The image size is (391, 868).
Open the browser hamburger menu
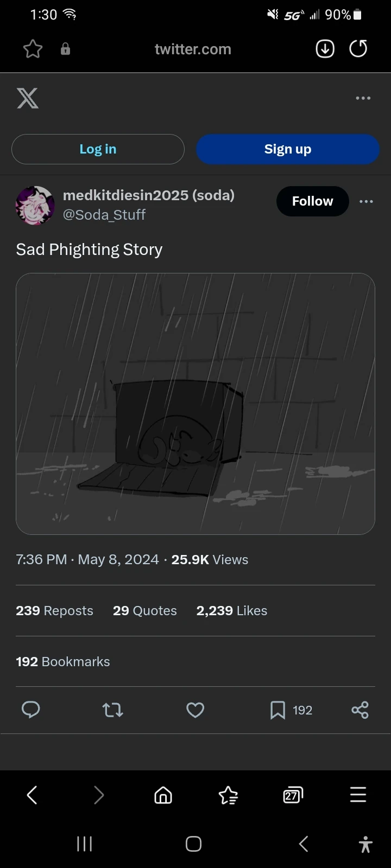click(x=358, y=795)
